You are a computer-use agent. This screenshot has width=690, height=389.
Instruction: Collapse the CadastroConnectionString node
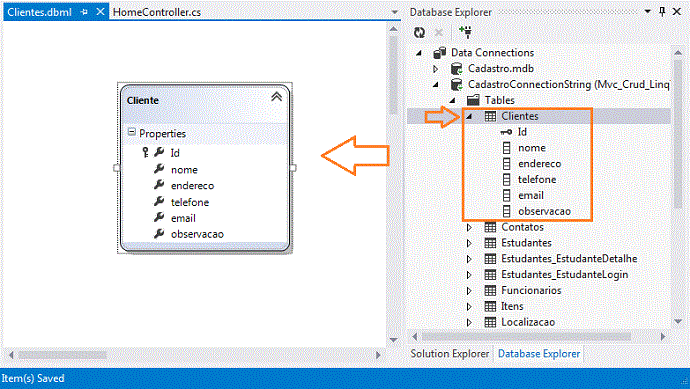click(436, 85)
